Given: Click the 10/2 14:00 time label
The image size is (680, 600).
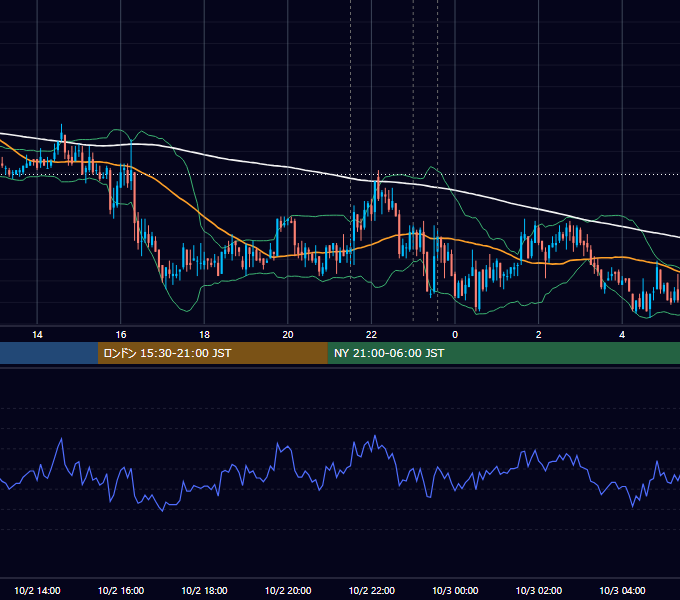Looking at the screenshot, I should [x=37, y=590].
